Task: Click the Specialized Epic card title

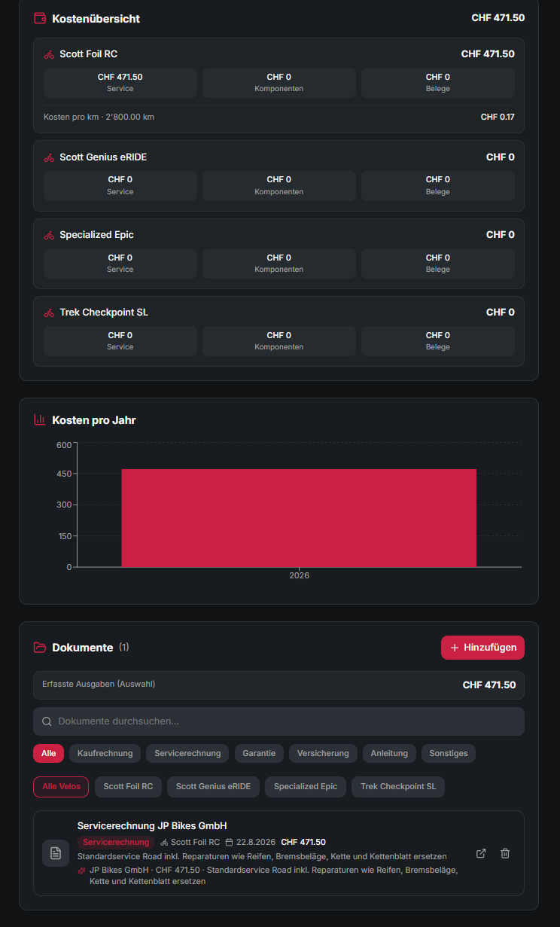Action: pos(96,235)
